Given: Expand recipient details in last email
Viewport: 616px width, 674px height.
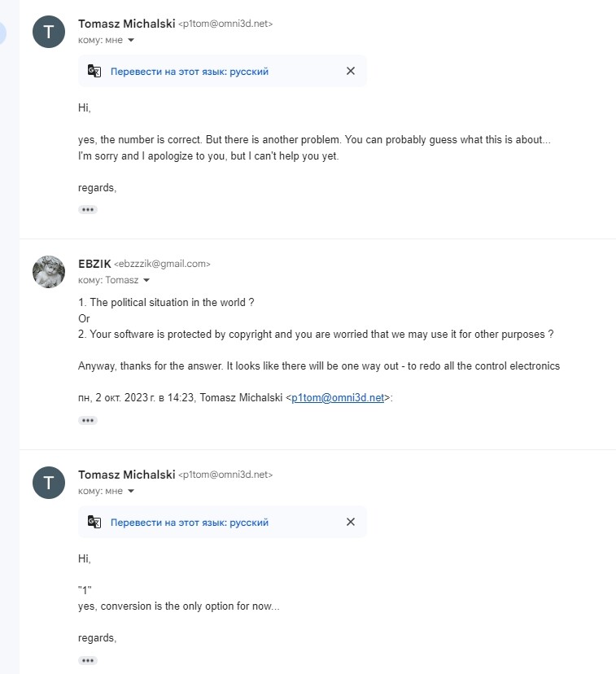Looking at the screenshot, I should coord(131,491).
